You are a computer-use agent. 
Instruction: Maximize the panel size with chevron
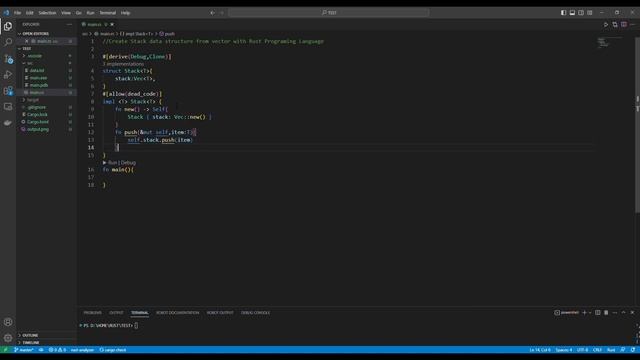tap(623, 313)
